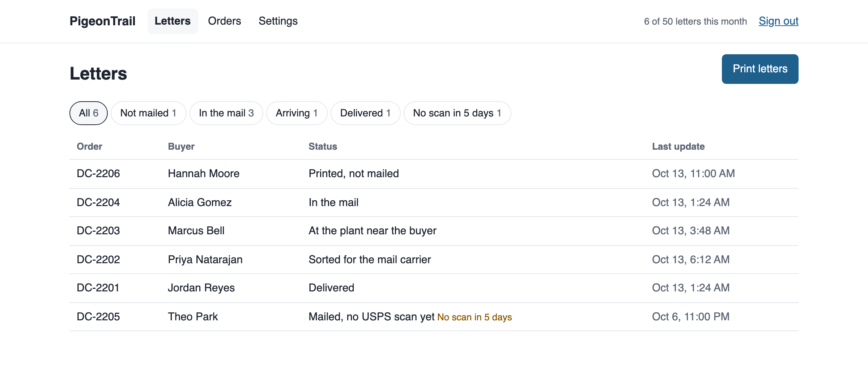Click the Mailed, no USPS scan yet status
Viewport: 868px width, 376px height.
371,317
